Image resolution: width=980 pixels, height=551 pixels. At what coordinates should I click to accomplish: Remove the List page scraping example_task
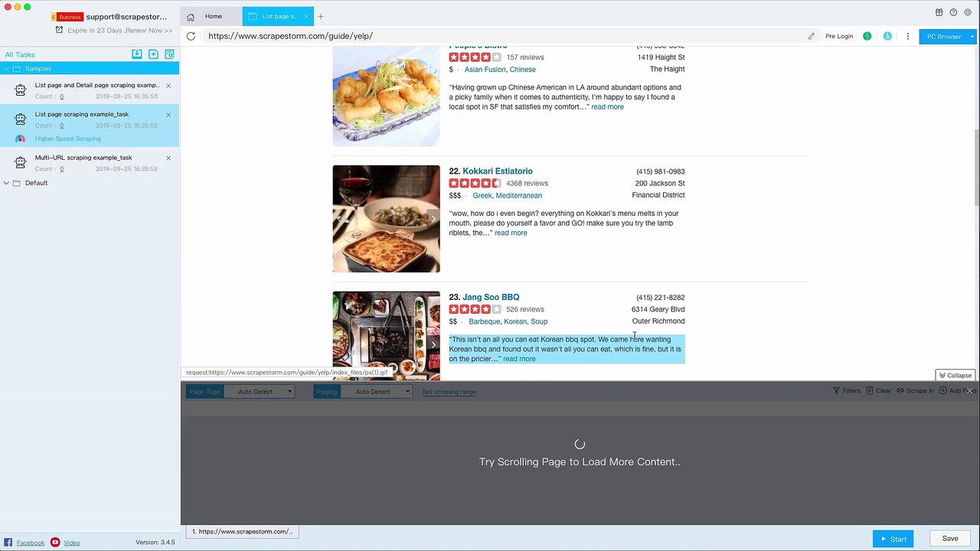point(168,115)
